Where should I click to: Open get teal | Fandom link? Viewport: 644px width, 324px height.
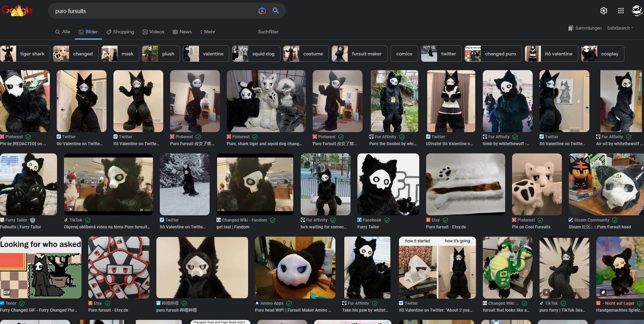click(233, 227)
